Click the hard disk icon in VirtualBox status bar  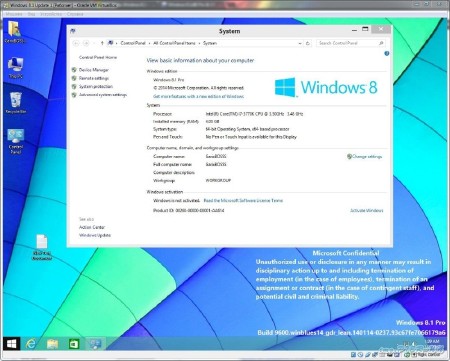point(353,355)
